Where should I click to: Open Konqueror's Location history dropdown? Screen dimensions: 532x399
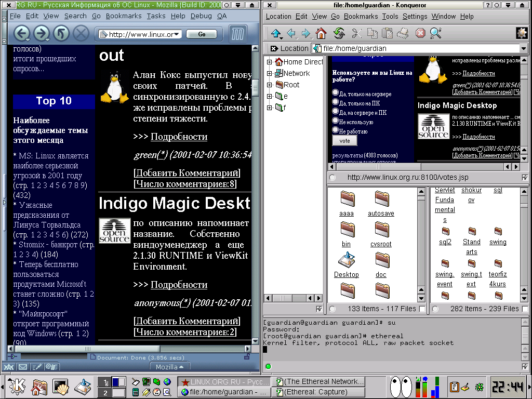[x=524, y=48]
